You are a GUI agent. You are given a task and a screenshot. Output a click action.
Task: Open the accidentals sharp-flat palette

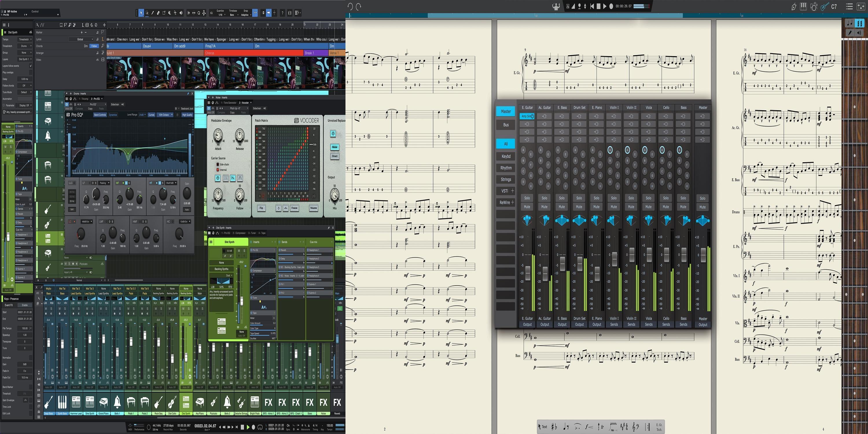click(x=554, y=427)
